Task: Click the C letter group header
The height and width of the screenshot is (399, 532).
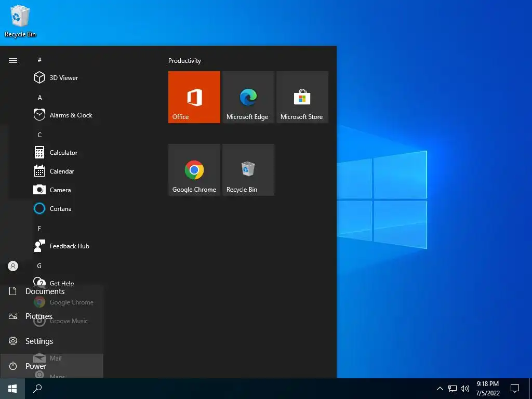Action: click(x=39, y=135)
